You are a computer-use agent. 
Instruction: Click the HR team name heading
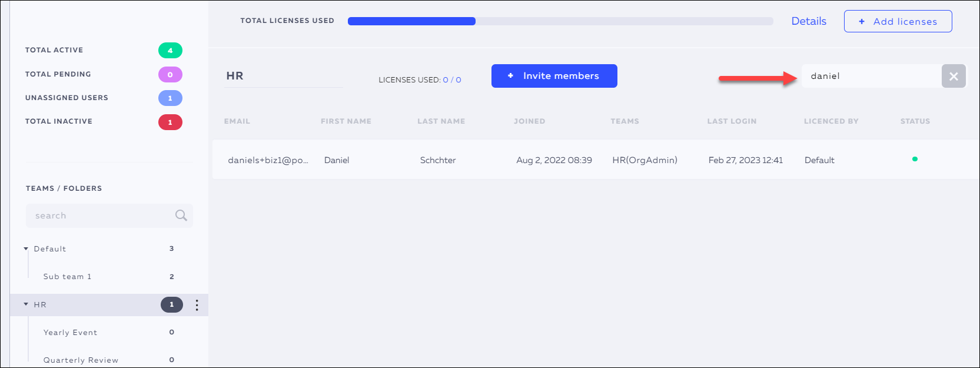(x=235, y=76)
